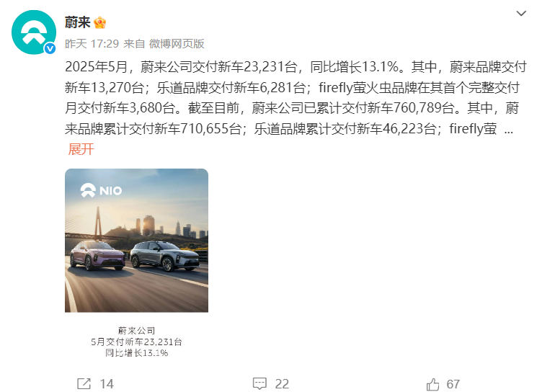537x392 pixels.
Task: Click the repost share icon
Action: (84, 384)
